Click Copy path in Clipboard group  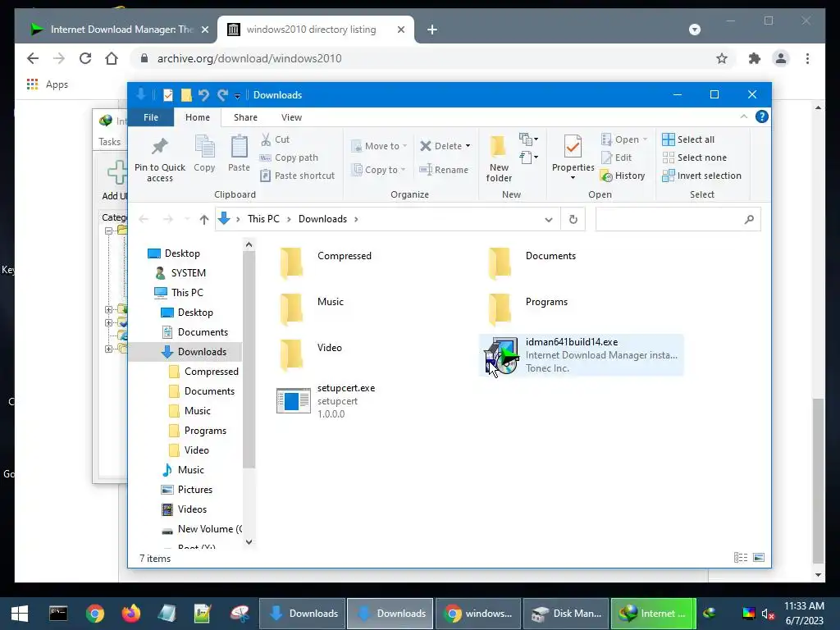(x=290, y=157)
